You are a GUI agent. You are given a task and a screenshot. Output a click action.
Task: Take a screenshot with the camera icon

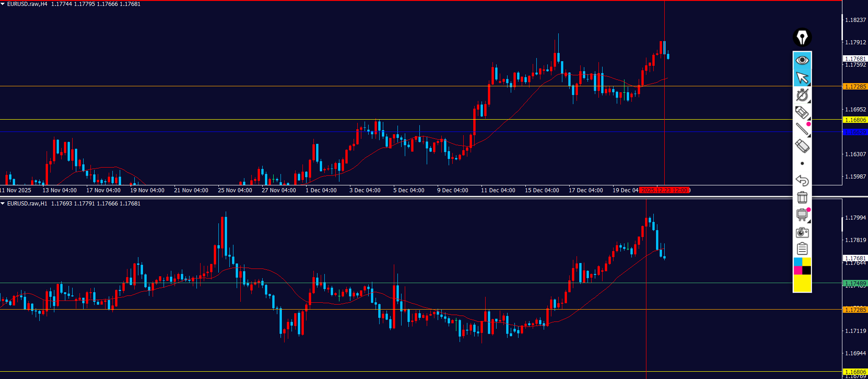[x=802, y=232]
